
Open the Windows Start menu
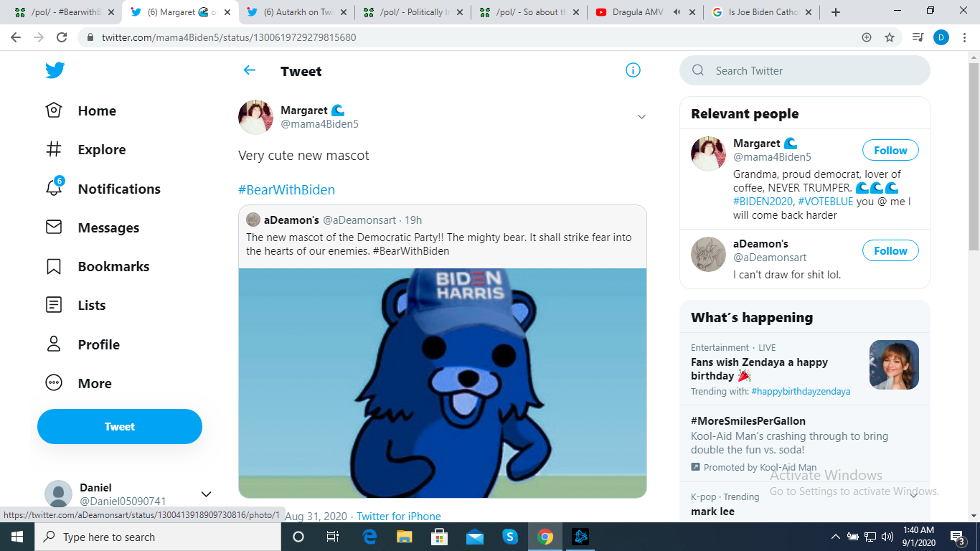click(17, 537)
